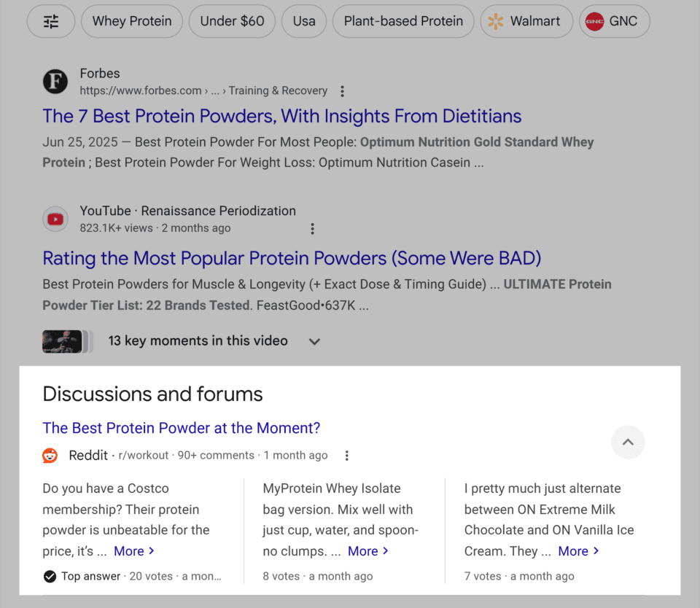Click the YouTube play favicon
The image size is (700, 608).
click(55, 219)
